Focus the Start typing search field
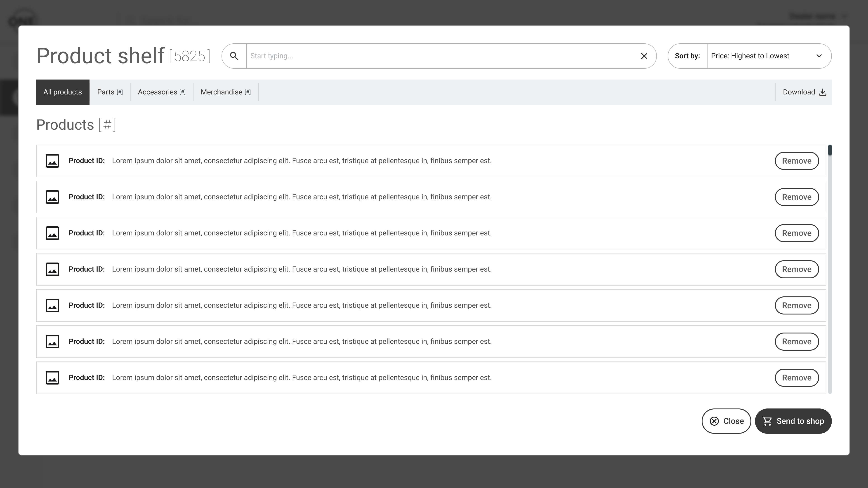 pos(438,56)
